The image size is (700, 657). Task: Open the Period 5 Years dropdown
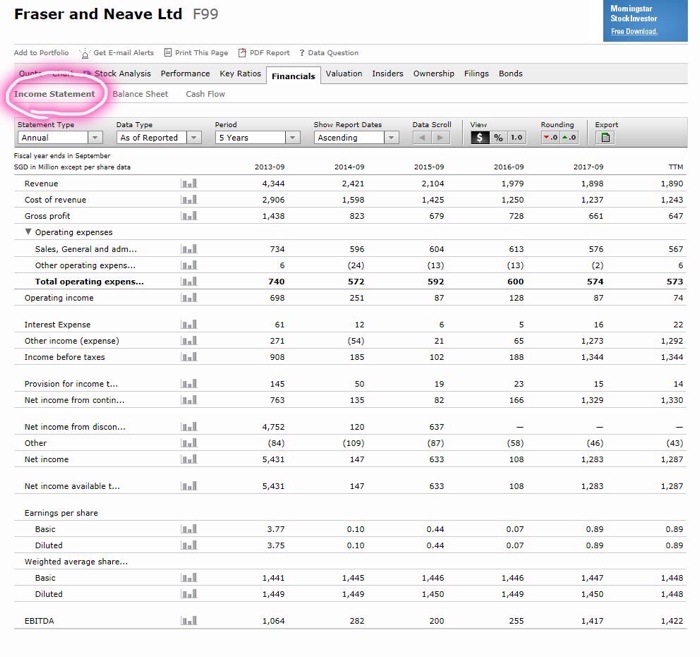pos(258,137)
